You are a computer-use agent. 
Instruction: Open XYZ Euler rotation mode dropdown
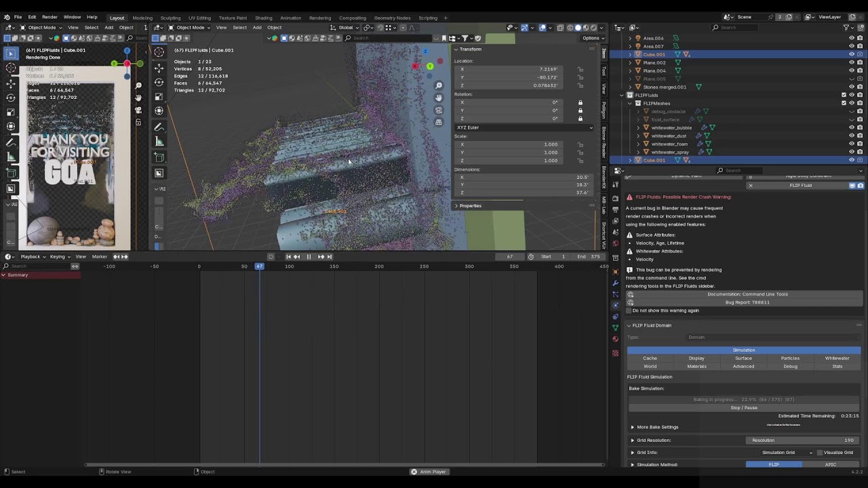(524, 127)
